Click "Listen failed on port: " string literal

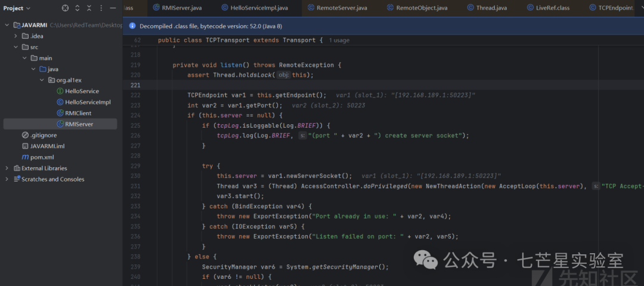tap(357, 236)
